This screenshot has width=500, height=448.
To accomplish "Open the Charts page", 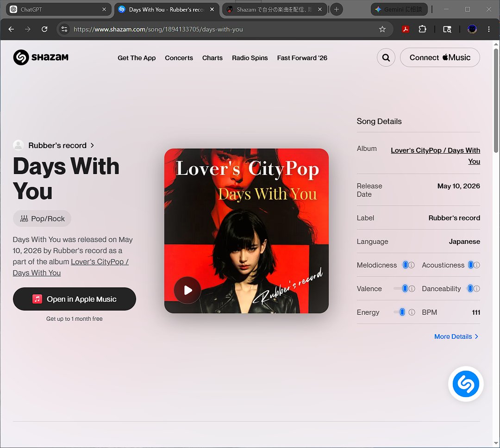I will (x=212, y=58).
